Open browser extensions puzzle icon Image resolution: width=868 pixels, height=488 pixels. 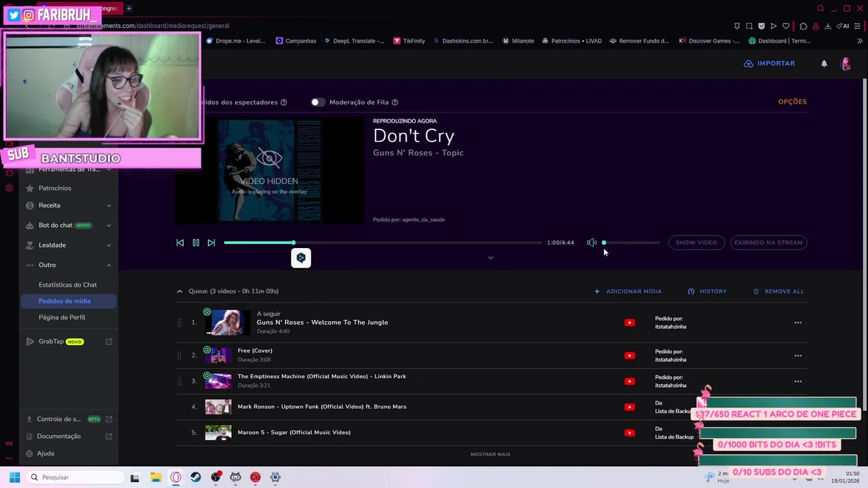click(x=803, y=26)
